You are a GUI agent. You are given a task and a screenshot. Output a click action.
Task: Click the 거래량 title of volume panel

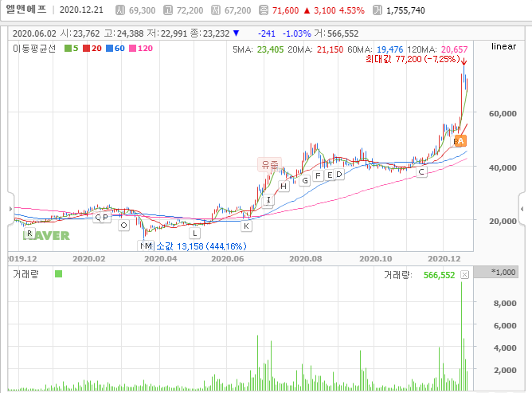pos(25,274)
